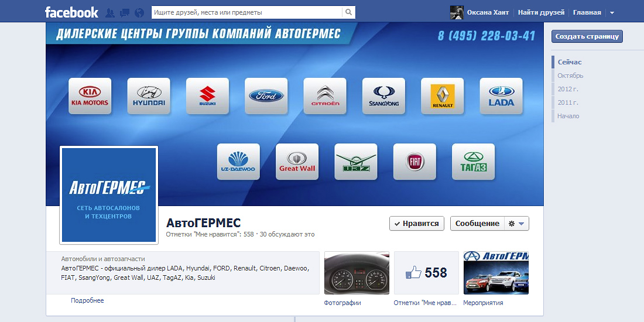
Task: Jump to 2012 г. in the timeline
Action: 568,89
